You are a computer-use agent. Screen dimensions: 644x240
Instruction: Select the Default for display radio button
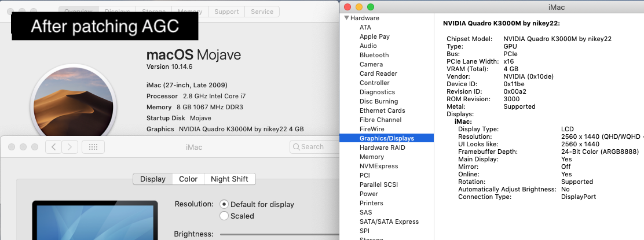point(225,204)
